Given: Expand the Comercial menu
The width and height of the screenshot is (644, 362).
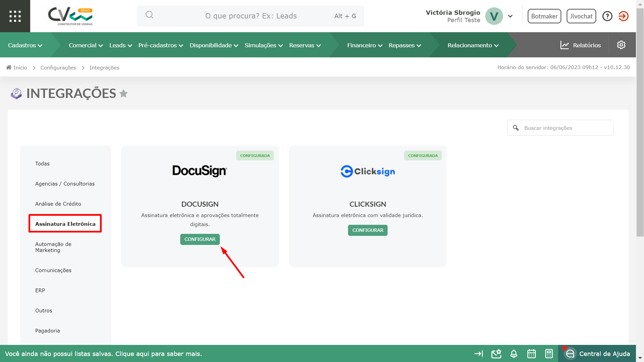Looking at the screenshot, I should 86,45.
